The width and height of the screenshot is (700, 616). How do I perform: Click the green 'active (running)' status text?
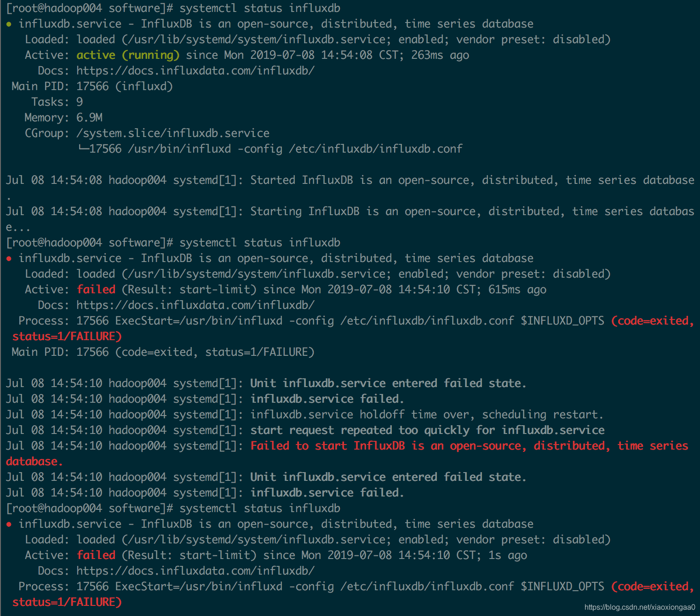point(128,55)
